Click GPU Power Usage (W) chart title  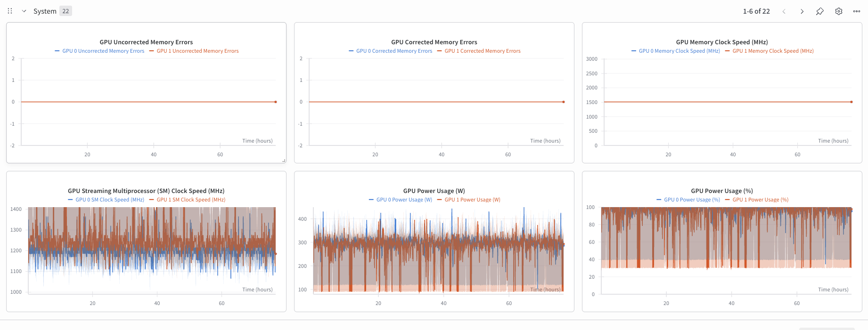[434, 191]
